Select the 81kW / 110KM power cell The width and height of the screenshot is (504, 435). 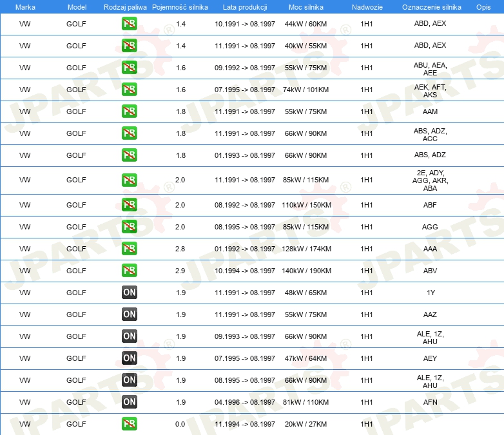(305, 402)
